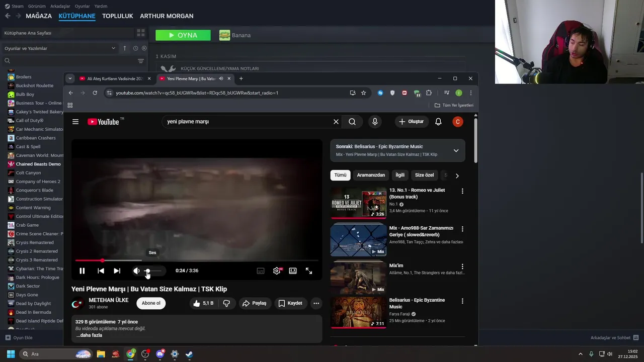Open Steam TOPLULUK menu

118,16
